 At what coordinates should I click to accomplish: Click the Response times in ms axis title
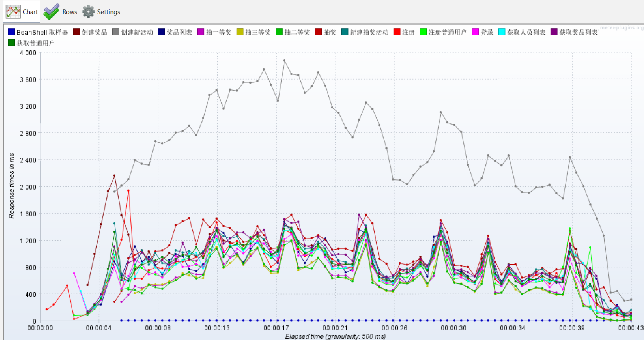[x=11, y=187]
